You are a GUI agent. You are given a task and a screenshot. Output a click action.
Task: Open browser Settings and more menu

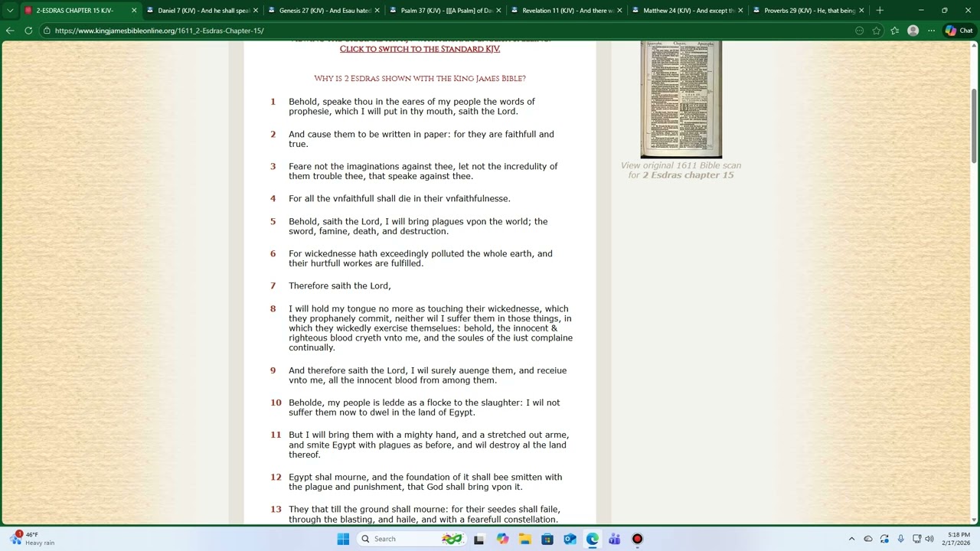(x=931, y=31)
